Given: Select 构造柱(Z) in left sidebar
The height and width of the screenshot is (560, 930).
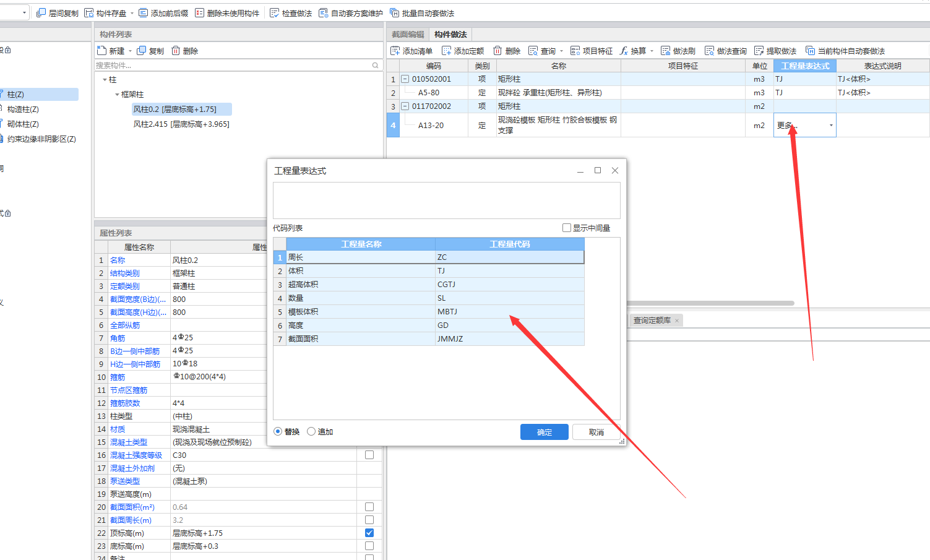Looking at the screenshot, I should pos(23,109).
